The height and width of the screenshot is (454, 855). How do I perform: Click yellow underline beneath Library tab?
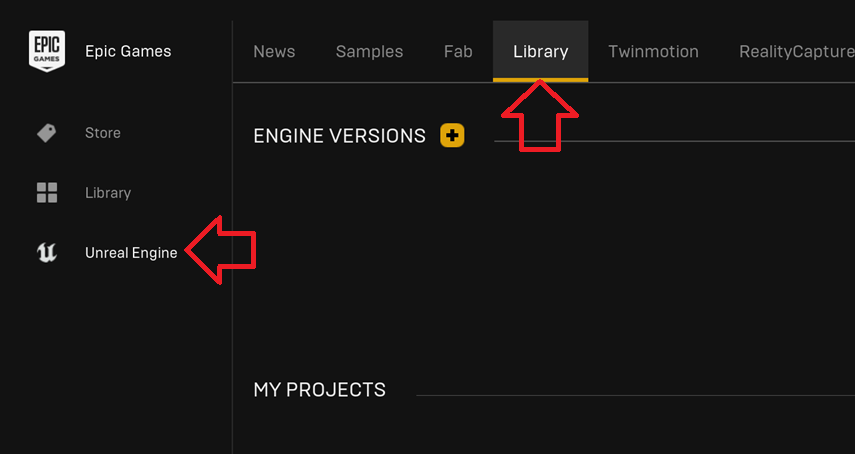pos(540,80)
